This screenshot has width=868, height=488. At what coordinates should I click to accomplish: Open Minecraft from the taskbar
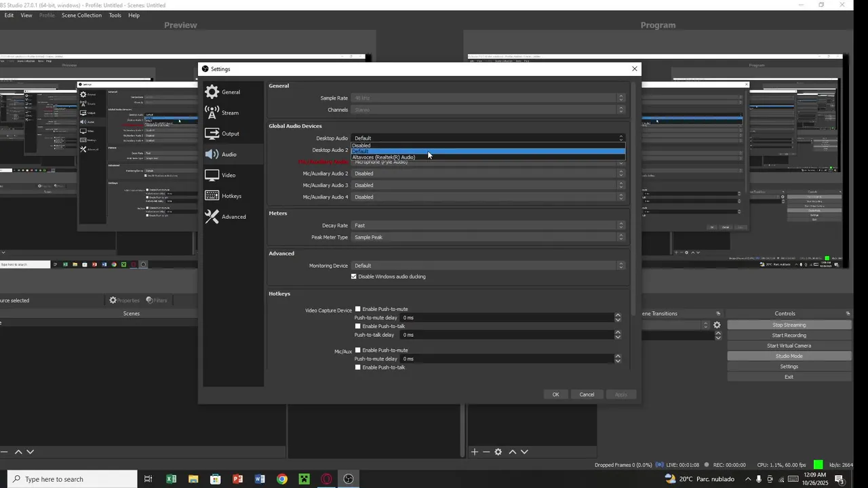click(x=304, y=479)
